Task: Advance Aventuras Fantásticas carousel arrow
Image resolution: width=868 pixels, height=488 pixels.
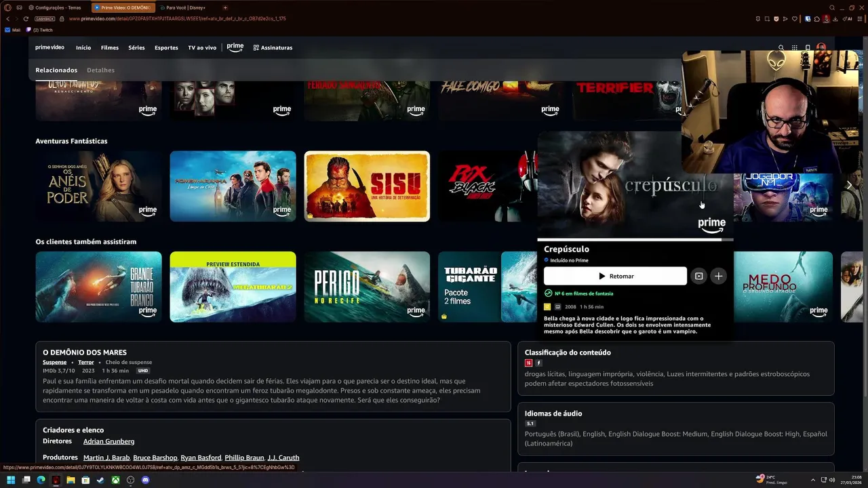Action: tap(849, 185)
